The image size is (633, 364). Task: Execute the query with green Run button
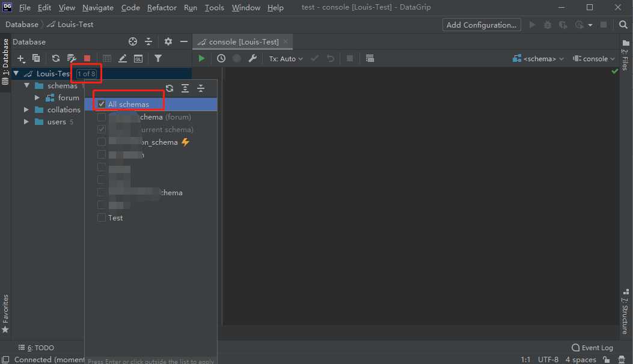pos(201,58)
